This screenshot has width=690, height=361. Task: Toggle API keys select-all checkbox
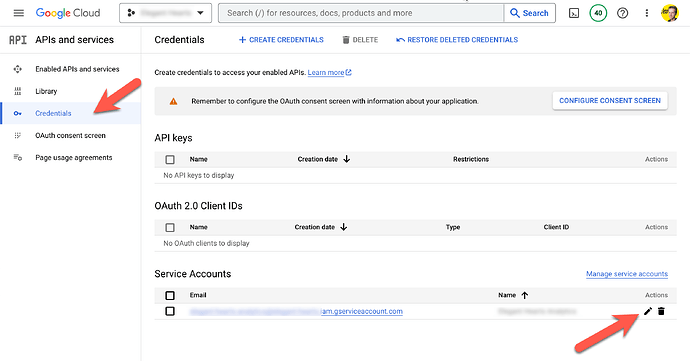[x=170, y=159]
